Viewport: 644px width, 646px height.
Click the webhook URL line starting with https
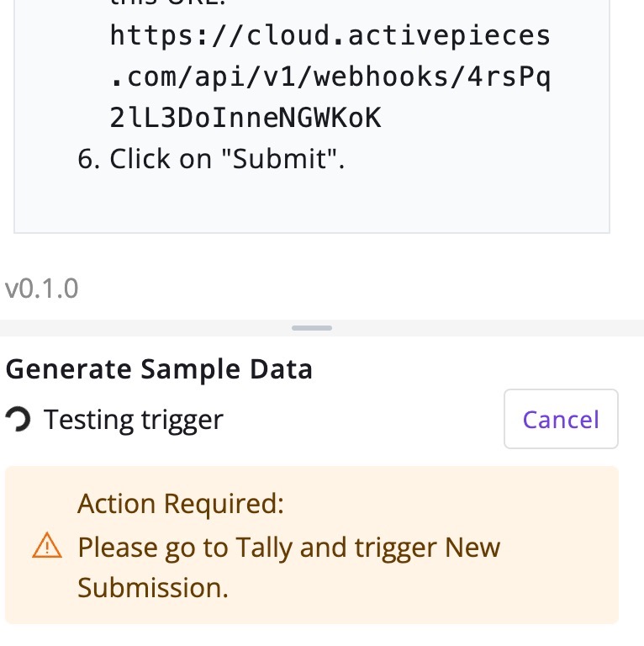(330, 36)
